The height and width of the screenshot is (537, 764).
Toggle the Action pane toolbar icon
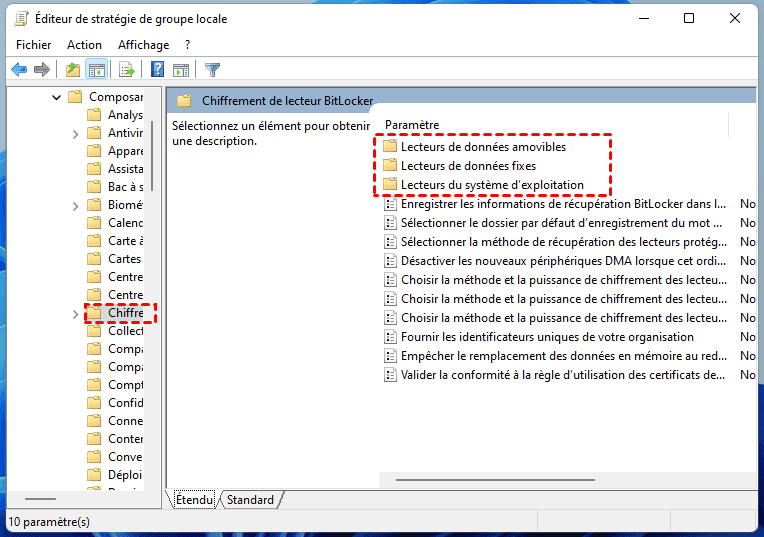181,70
